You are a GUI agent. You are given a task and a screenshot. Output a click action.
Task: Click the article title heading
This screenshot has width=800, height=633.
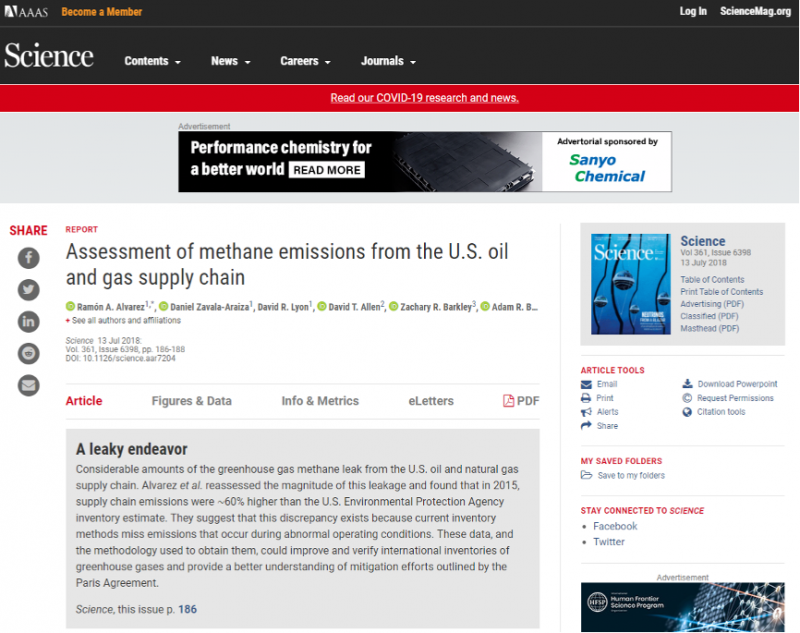click(287, 264)
